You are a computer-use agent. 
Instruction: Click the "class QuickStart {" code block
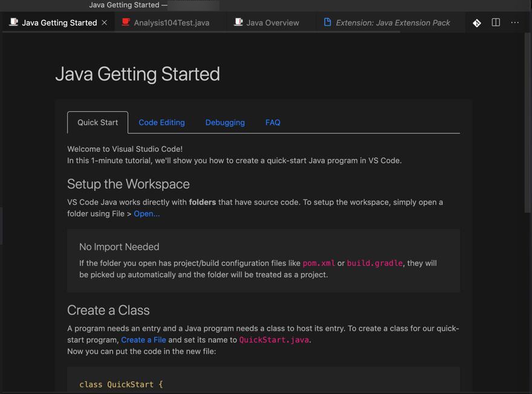(x=121, y=384)
